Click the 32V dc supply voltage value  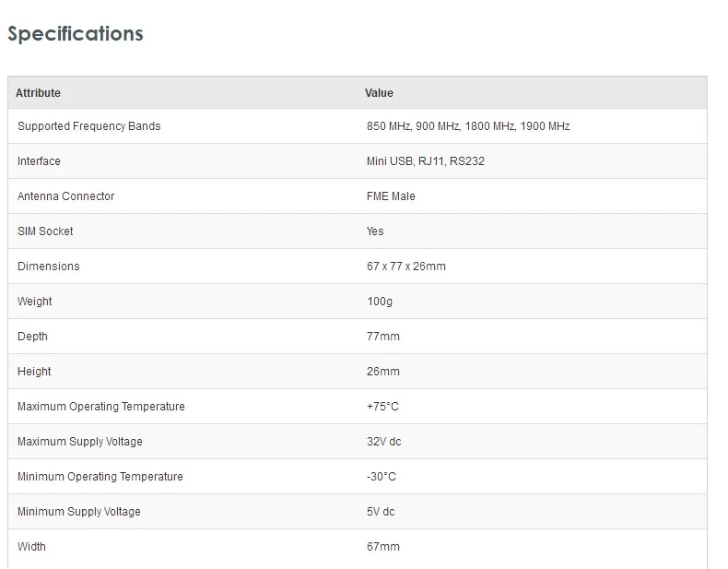[x=384, y=442]
